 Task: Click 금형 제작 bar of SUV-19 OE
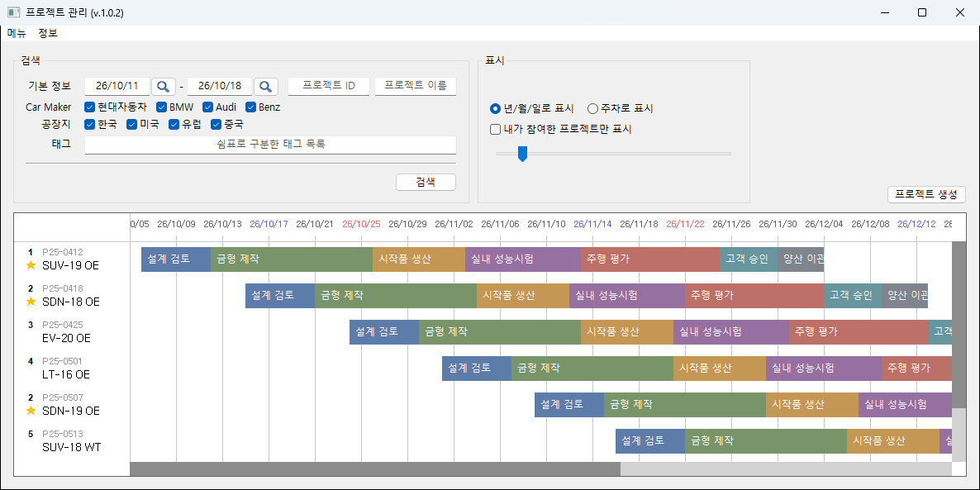(x=291, y=259)
